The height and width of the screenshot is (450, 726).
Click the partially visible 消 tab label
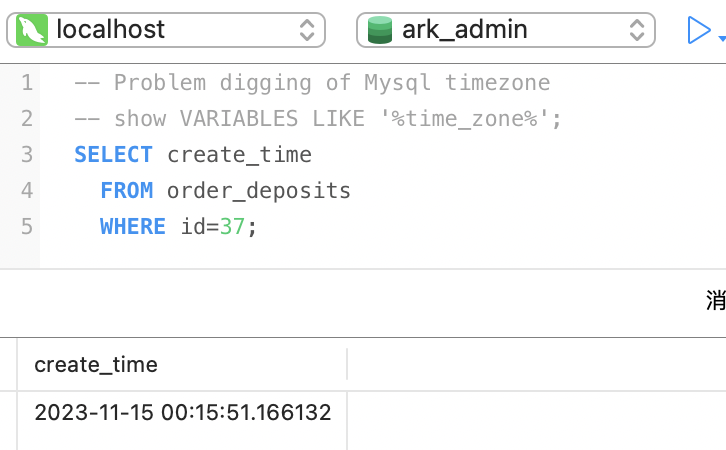[x=715, y=301]
